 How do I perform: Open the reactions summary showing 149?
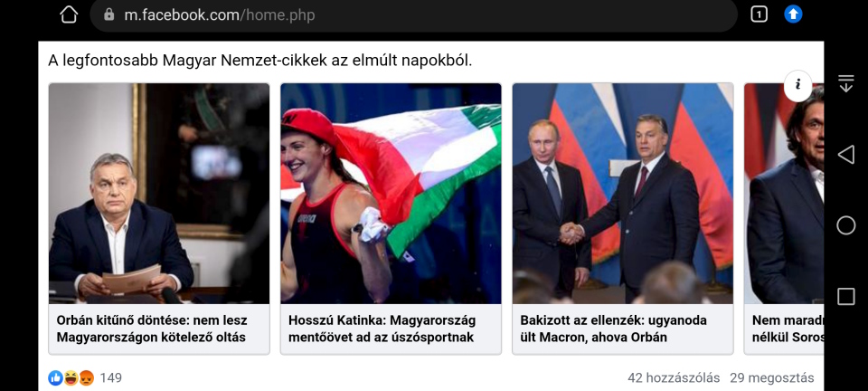point(85,377)
